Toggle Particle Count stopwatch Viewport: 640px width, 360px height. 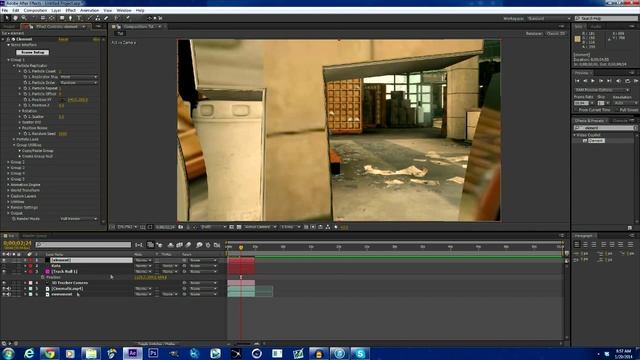click(x=25, y=71)
